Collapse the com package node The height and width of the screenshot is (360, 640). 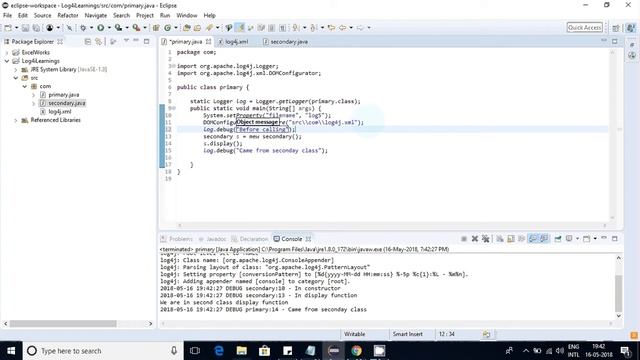24,87
